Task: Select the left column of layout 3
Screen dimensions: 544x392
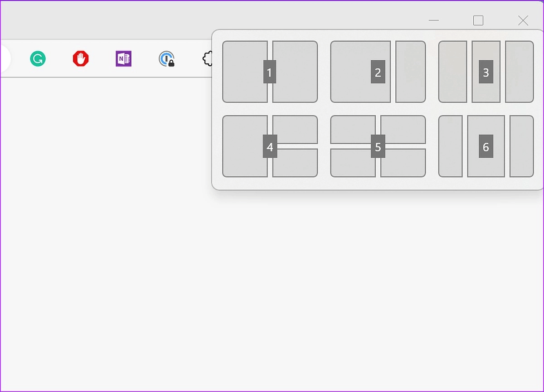Action: [452, 72]
